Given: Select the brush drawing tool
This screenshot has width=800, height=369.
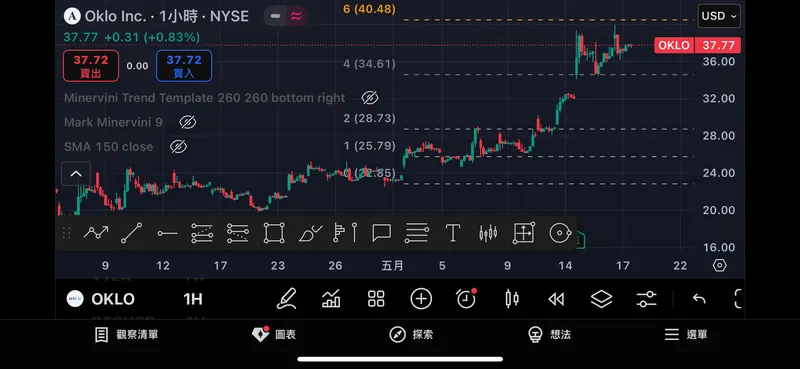Looking at the screenshot, I should [310, 233].
